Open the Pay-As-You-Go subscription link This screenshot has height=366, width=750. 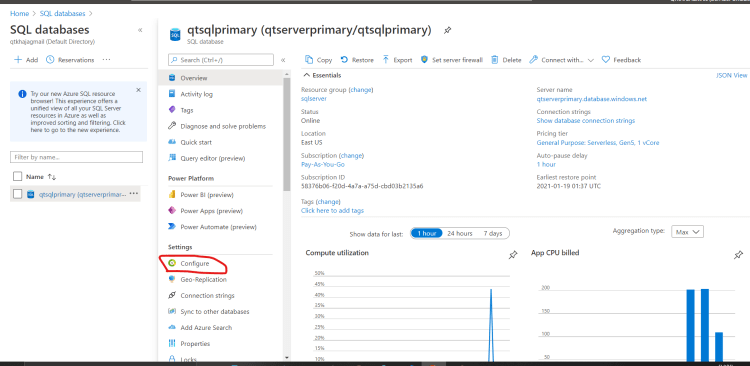point(322,165)
